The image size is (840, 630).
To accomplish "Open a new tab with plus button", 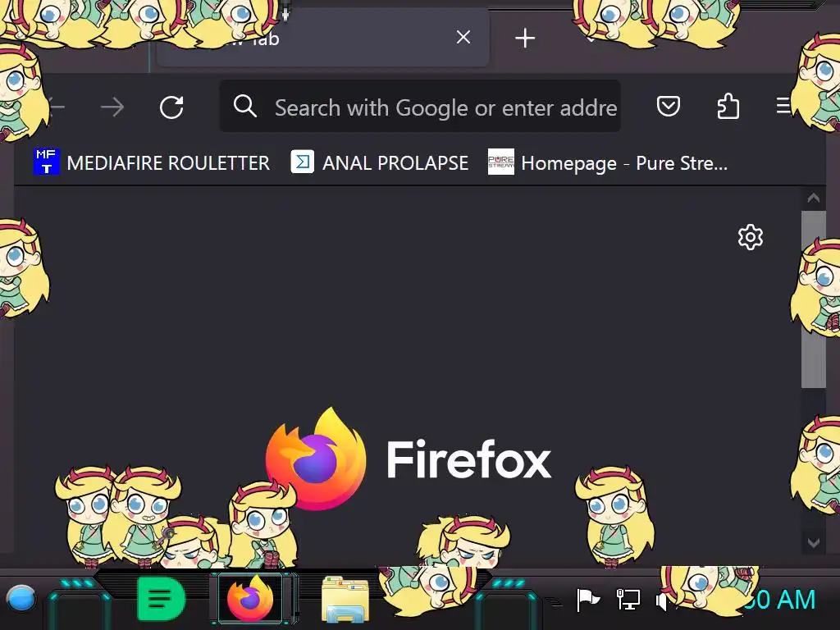I will pos(525,38).
